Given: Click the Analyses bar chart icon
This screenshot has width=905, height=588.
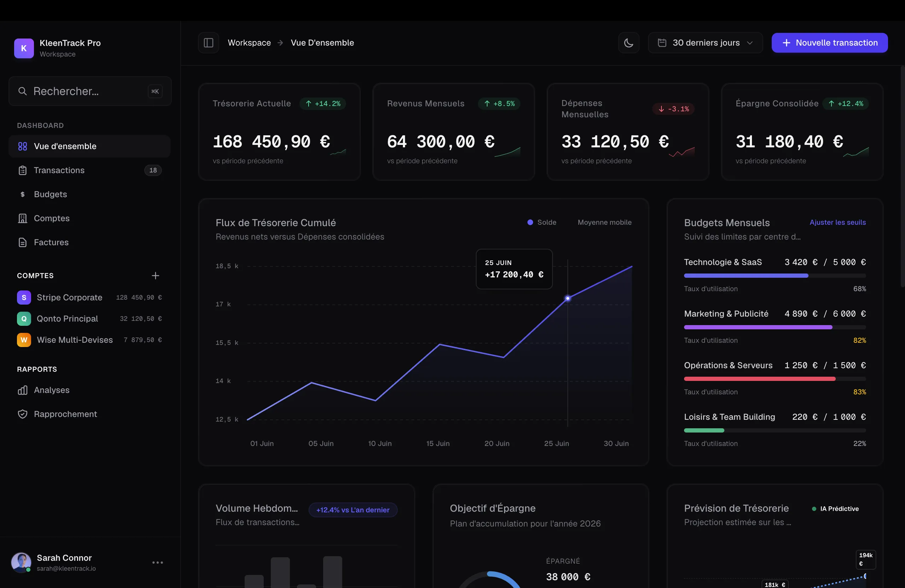Looking at the screenshot, I should pyautogui.click(x=22, y=390).
